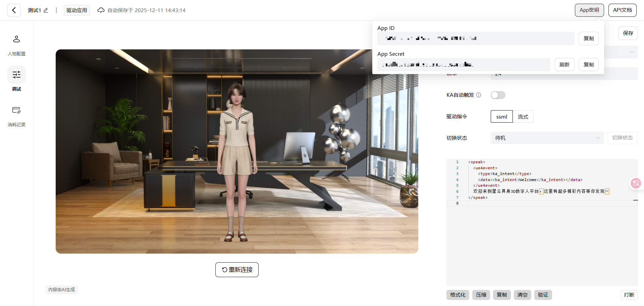Click line 6 text in SSML editor
The image size is (644, 306).
(x=541, y=191)
